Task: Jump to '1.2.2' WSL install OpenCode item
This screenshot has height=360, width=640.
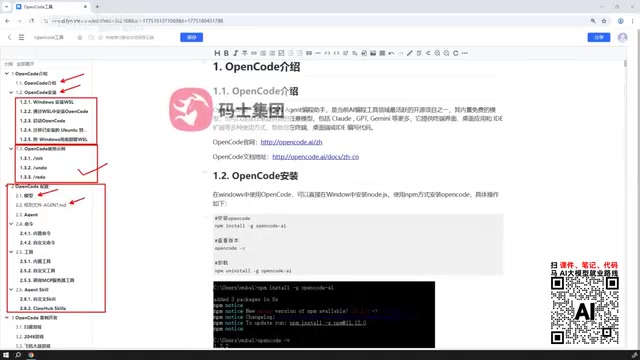Action: click(54, 111)
